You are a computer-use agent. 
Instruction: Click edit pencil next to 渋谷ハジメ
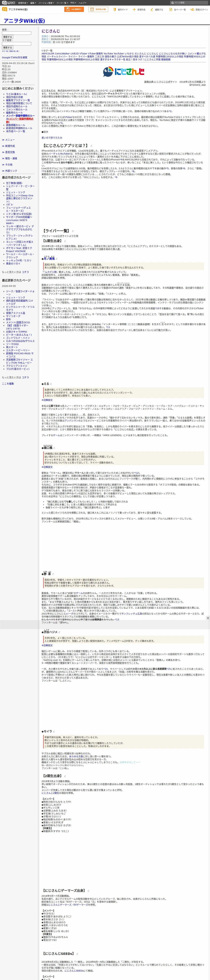point(60,632)
